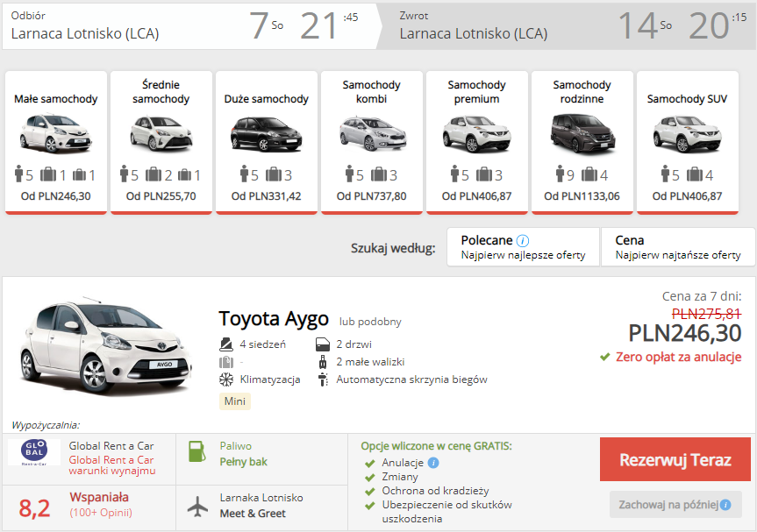Open the 100+ Opinii reviews link
The height and width of the screenshot is (532, 757).
(x=101, y=513)
